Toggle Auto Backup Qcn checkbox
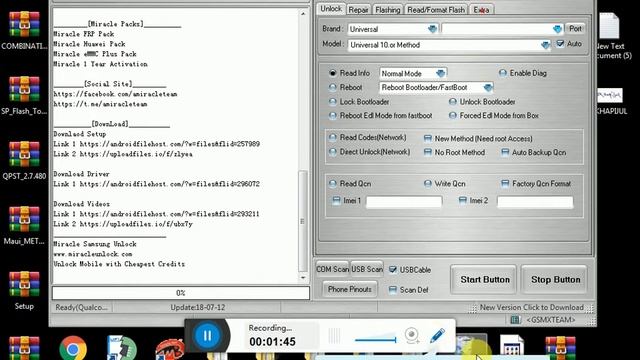 click(505, 152)
